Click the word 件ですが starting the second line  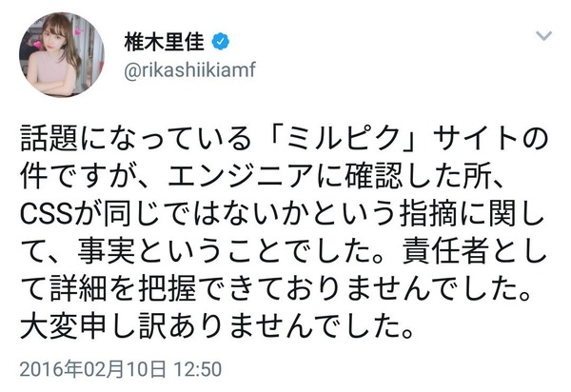[x=75, y=177]
